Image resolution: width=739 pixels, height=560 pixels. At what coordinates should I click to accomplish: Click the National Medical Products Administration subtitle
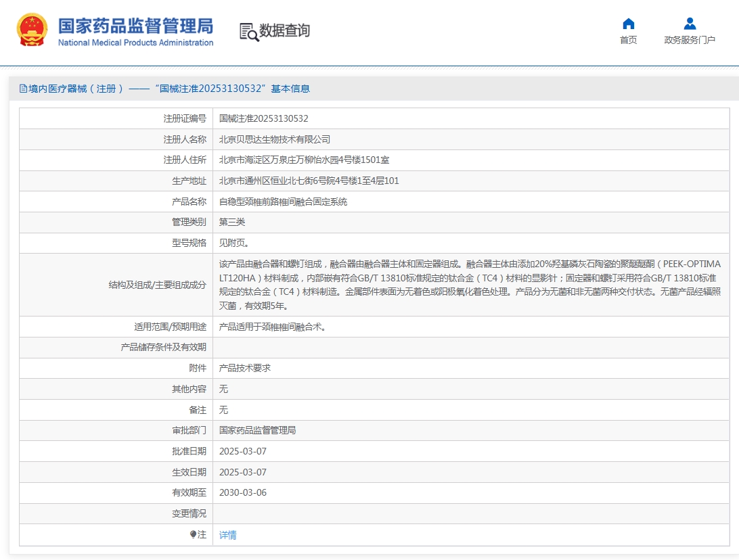(x=136, y=43)
